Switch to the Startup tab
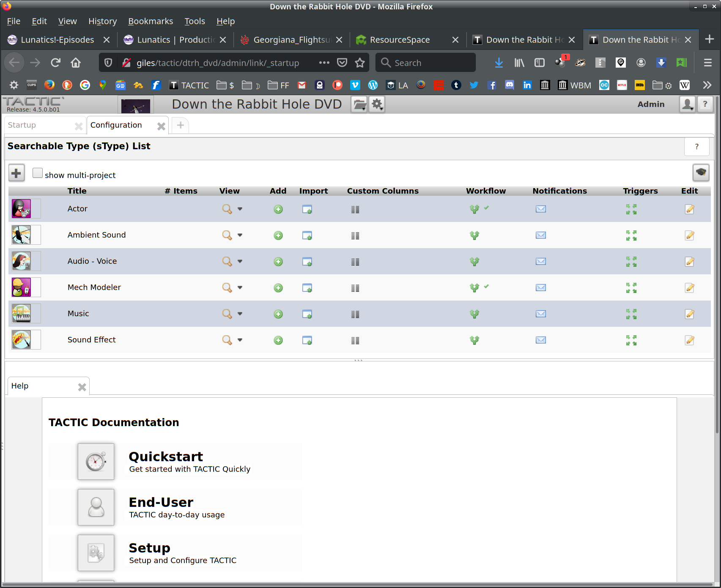721x588 pixels. (22, 125)
